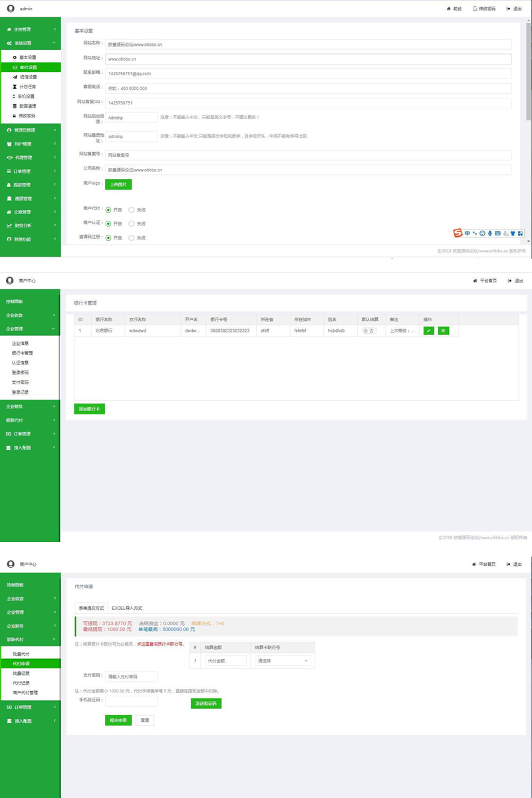Click the 短信设置 paper-plane icon

[15, 77]
